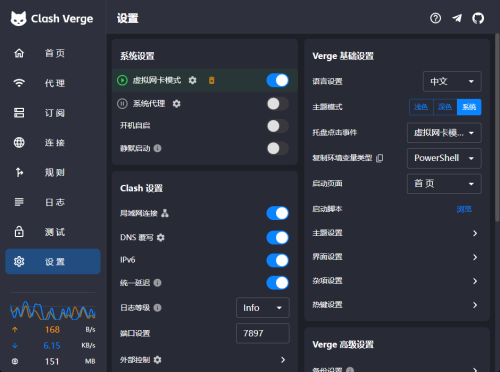Enable the 静默启动 switch

[x=277, y=148]
